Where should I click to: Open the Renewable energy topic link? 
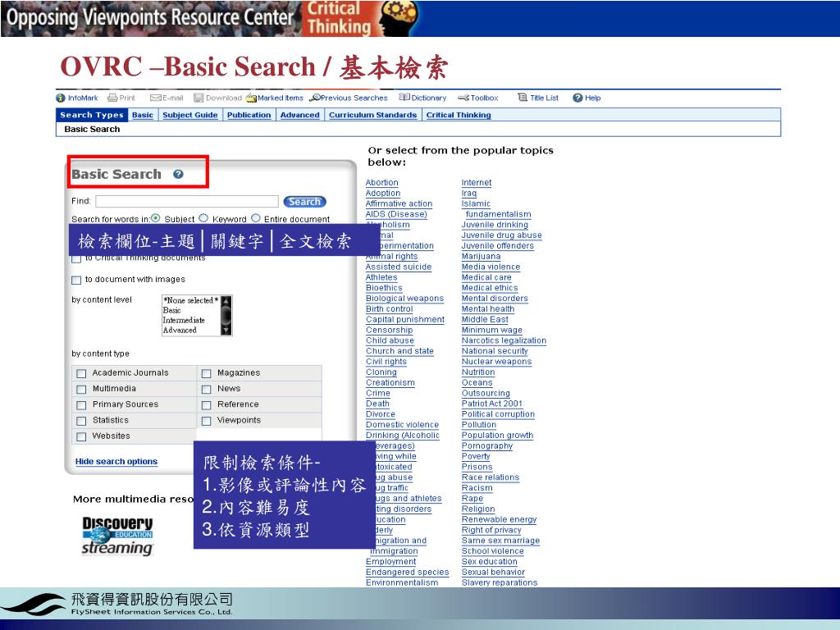click(x=499, y=519)
